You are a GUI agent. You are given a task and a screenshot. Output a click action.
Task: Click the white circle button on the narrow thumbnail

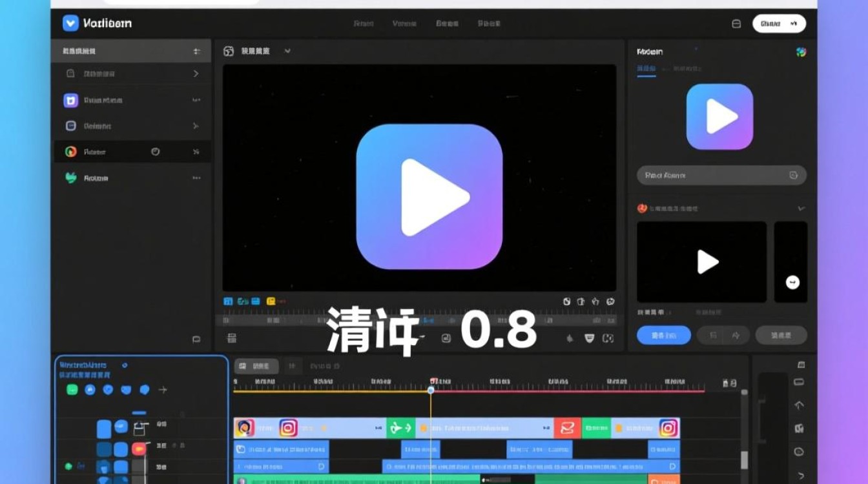point(792,282)
